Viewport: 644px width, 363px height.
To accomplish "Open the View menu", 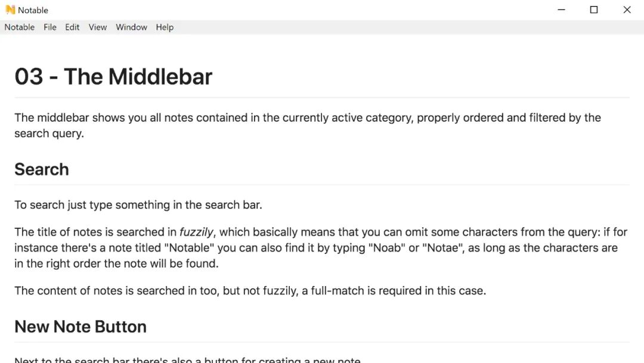I will [x=98, y=27].
